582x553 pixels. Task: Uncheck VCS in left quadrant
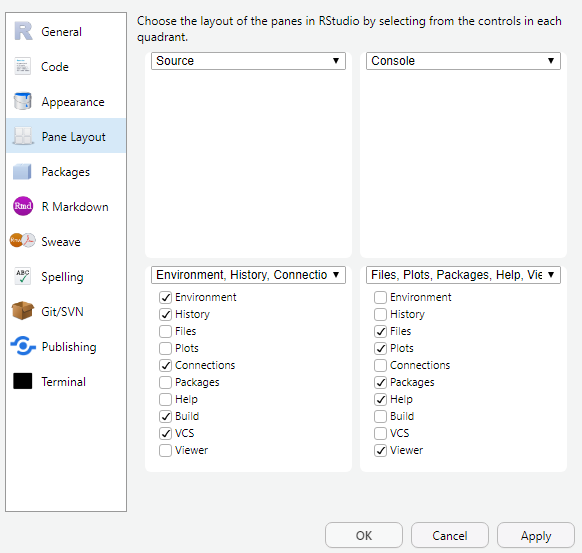[166, 434]
